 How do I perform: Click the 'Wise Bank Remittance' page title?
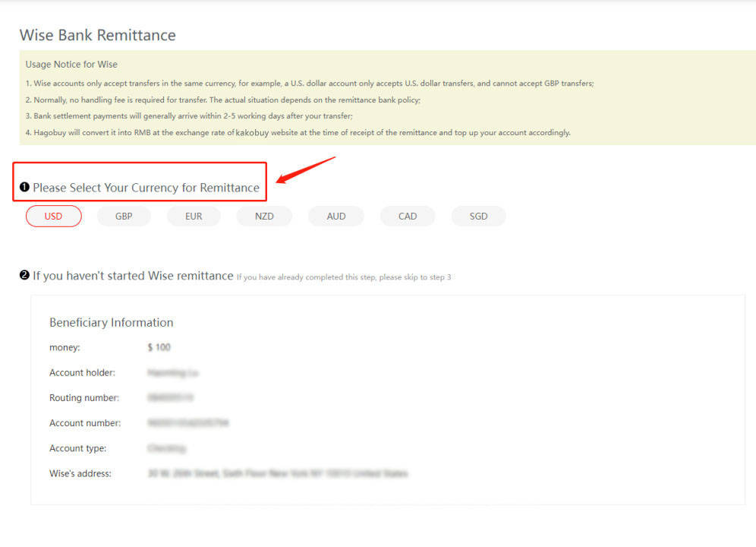[x=98, y=35]
